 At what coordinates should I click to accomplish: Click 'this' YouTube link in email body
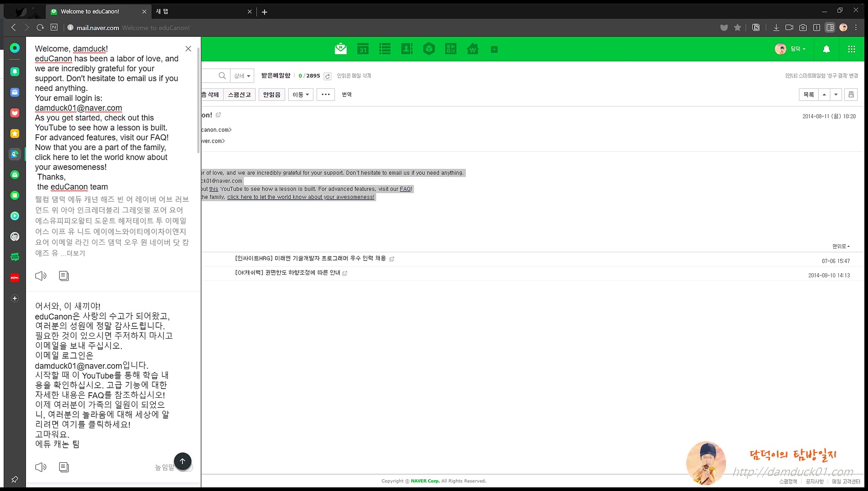pyautogui.click(x=214, y=189)
